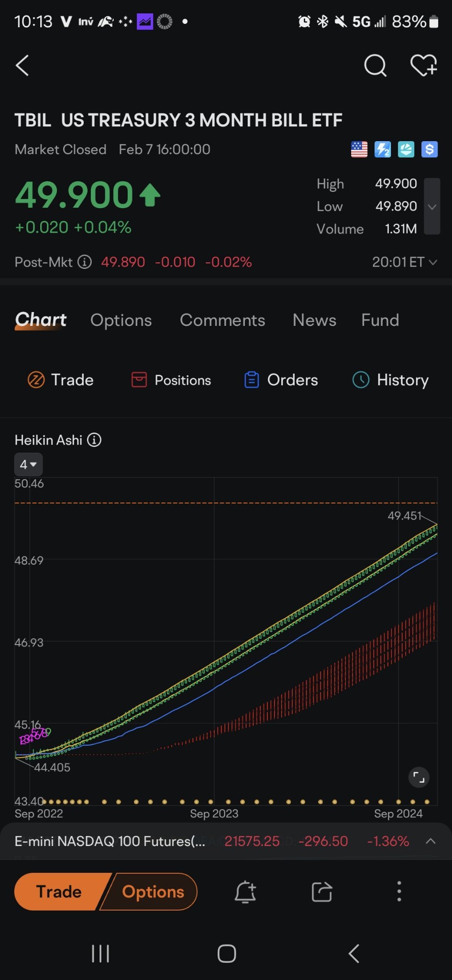Screen dimensions: 452x980
Task: Tap the teal chart badge icon
Action: (406, 149)
